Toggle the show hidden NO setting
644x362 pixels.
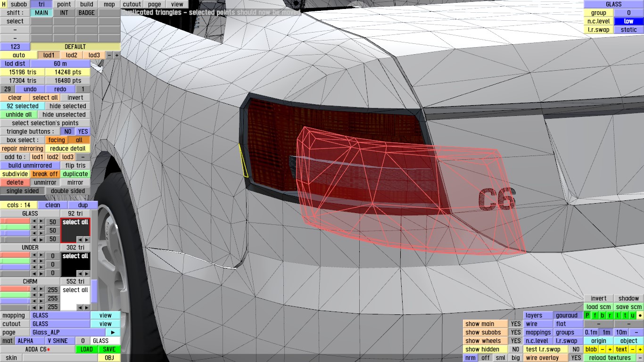click(516, 349)
